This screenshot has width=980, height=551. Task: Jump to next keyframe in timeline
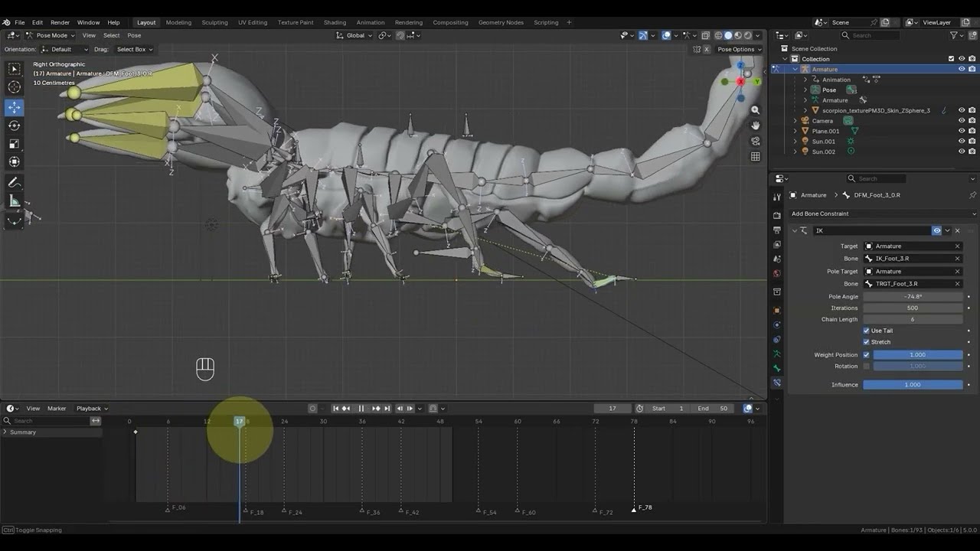point(376,409)
